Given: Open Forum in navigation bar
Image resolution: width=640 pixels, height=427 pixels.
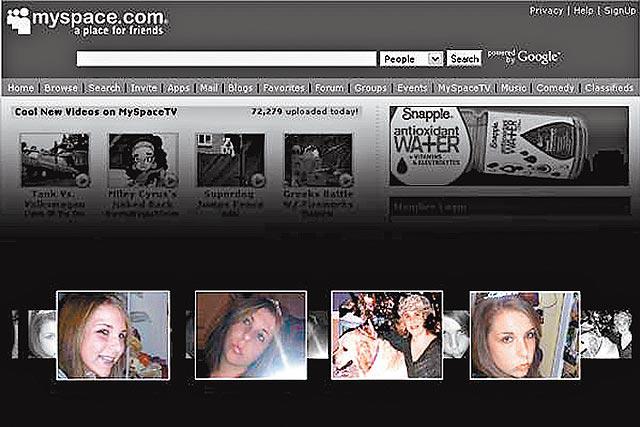Looking at the screenshot, I should pos(329,88).
